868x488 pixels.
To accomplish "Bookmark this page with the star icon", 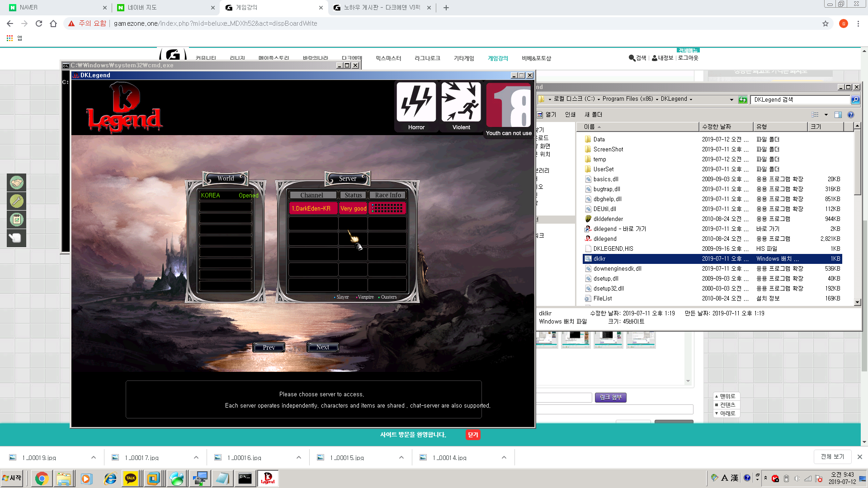I will point(826,23).
